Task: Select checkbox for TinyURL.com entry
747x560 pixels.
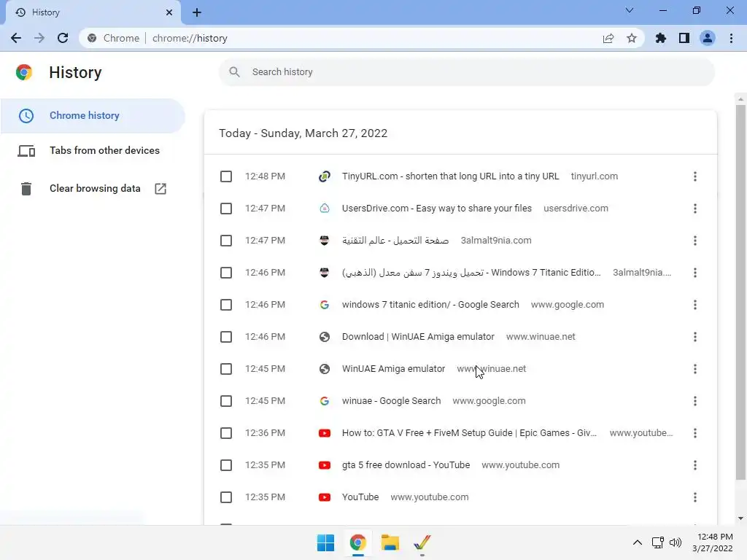Action: click(226, 176)
